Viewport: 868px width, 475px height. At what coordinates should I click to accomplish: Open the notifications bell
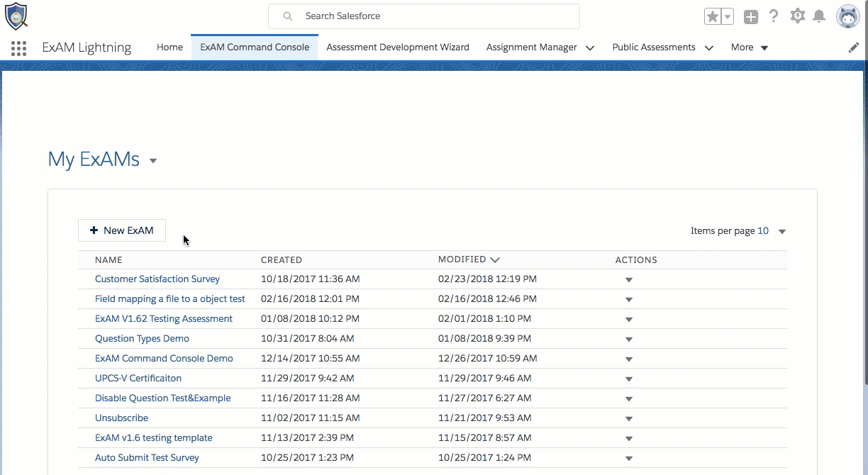coord(819,16)
